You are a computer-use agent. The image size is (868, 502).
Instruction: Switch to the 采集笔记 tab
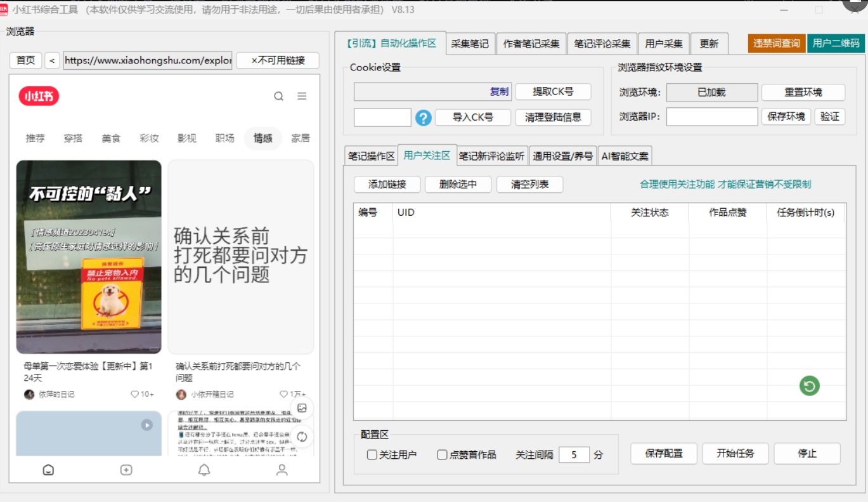tap(470, 44)
